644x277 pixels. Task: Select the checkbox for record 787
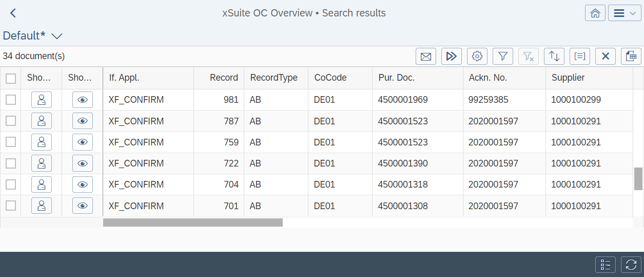(x=10, y=121)
